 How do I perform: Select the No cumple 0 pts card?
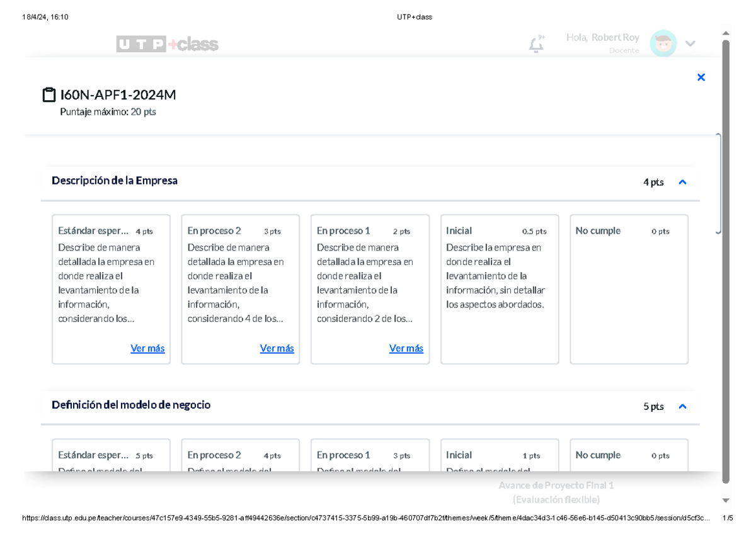629,289
